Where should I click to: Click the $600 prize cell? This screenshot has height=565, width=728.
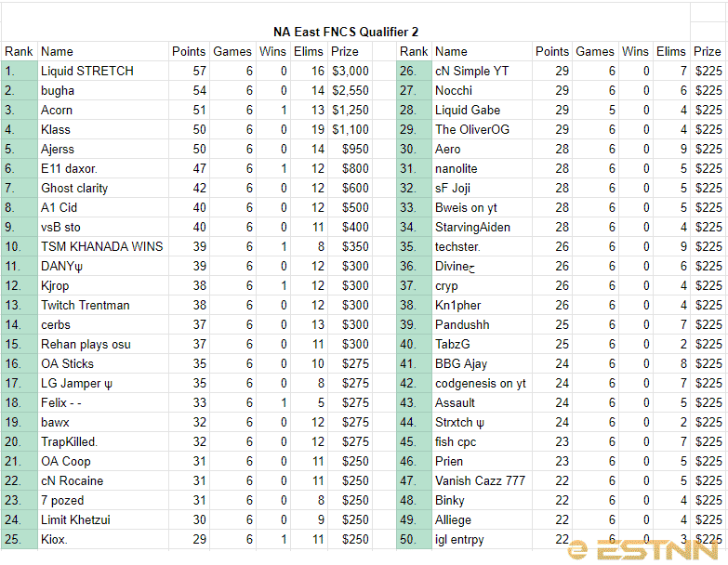[351, 188]
